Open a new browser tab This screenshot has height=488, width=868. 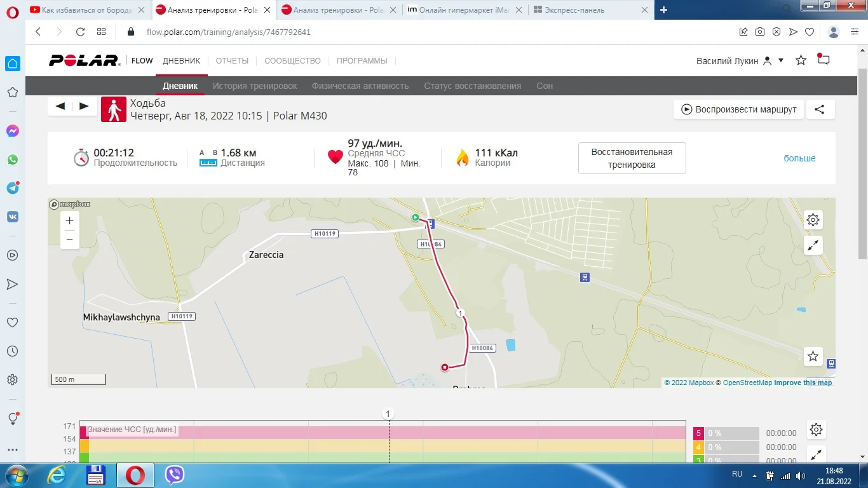point(664,10)
